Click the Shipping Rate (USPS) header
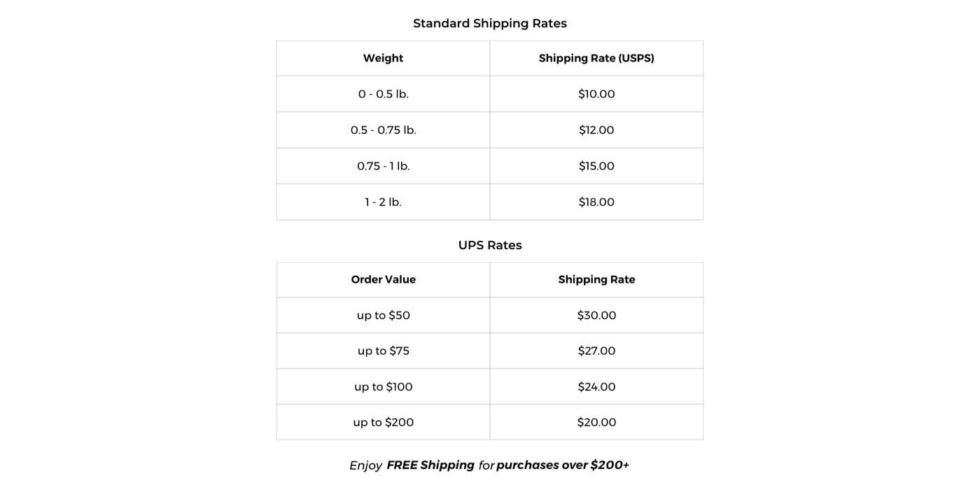Screen dimensions: 980x485 pos(596,58)
